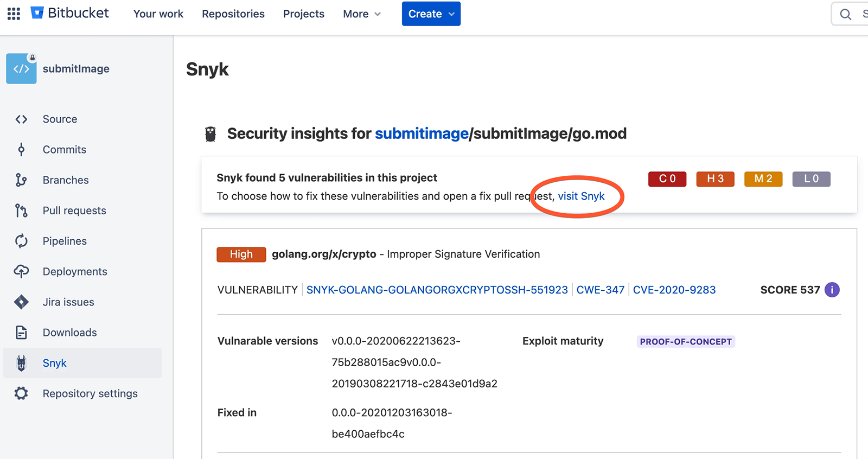Navigate to Pull requests
Screen dimensions: 868x459
[74, 211]
